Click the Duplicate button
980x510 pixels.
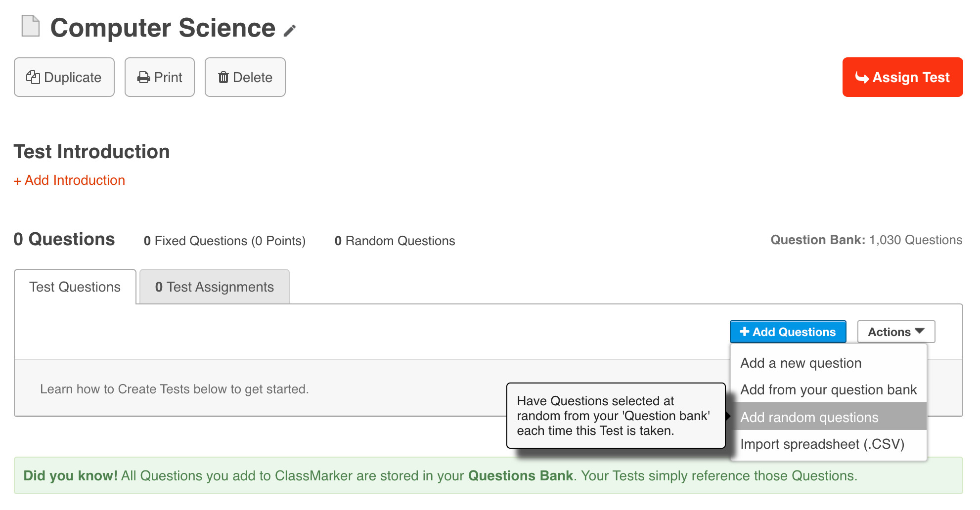[64, 77]
